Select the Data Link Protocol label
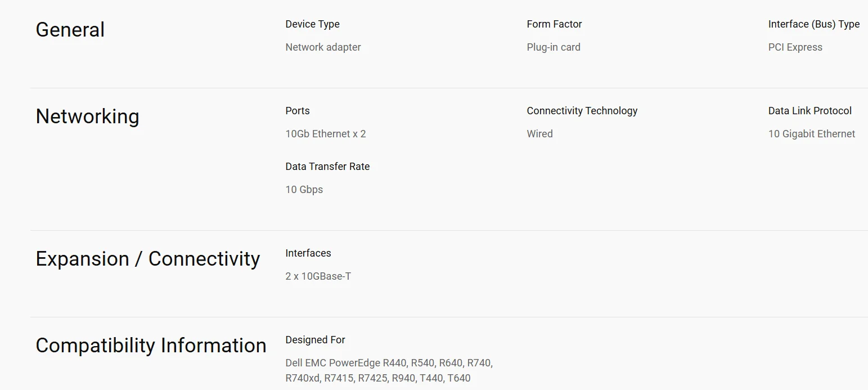Image resolution: width=868 pixels, height=390 pixels. 810,111
